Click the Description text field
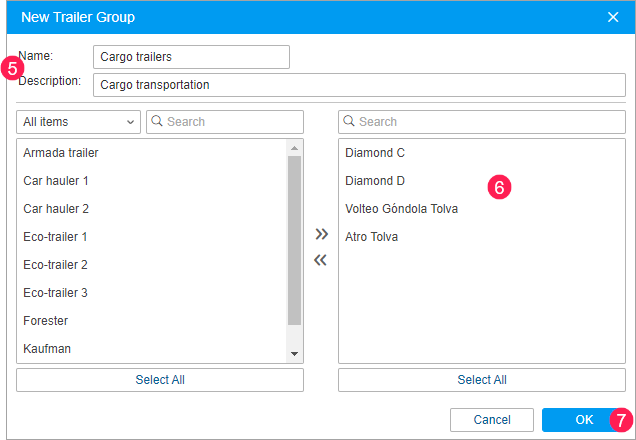Viewport: 636px width, 440px height. [x=358, y=85]
